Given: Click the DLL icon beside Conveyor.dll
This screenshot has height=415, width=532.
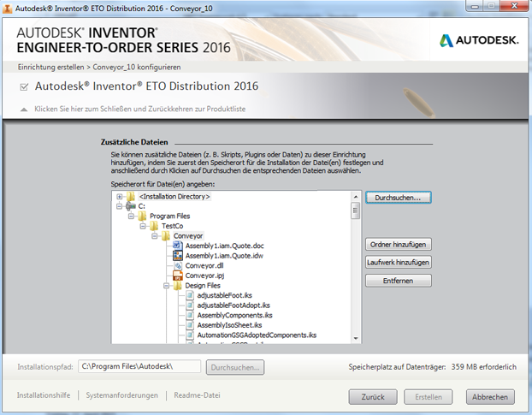Looking at the screenshot, I should pyautogui.click(x=178, y=265).
